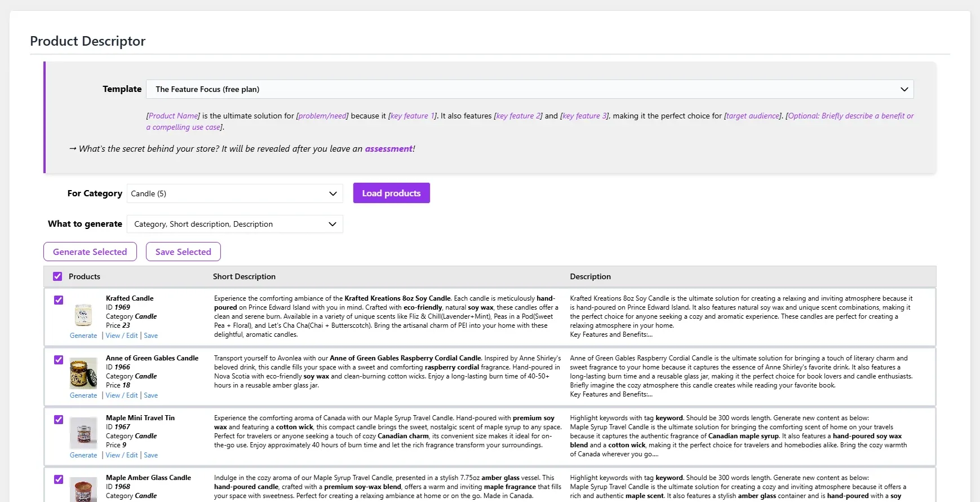
Task: Click the Maple Mini Travel Tin description text
Action: tap(739, 436)
